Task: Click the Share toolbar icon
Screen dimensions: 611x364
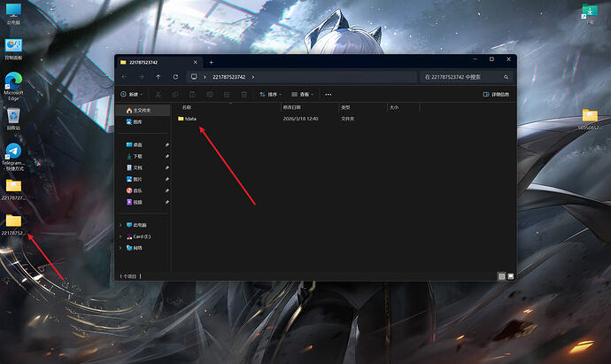Action: pyautogui.click(x=227, y=94)
